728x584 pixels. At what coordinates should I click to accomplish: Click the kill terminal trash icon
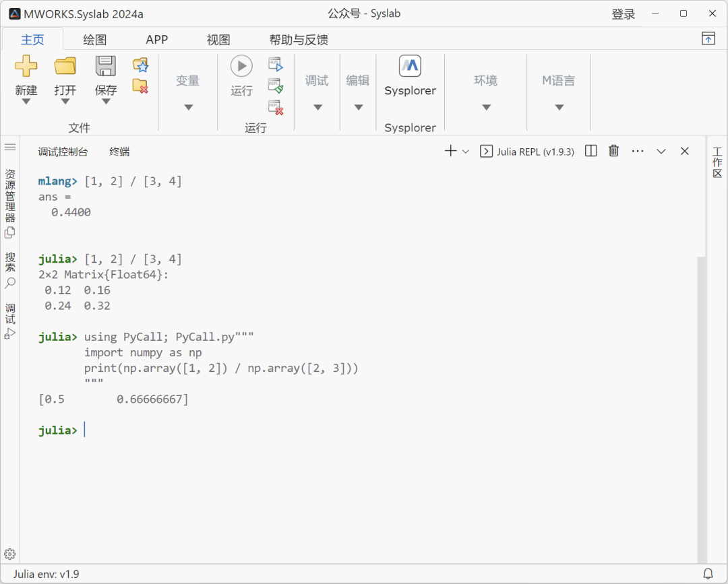(x=613, y=151)
